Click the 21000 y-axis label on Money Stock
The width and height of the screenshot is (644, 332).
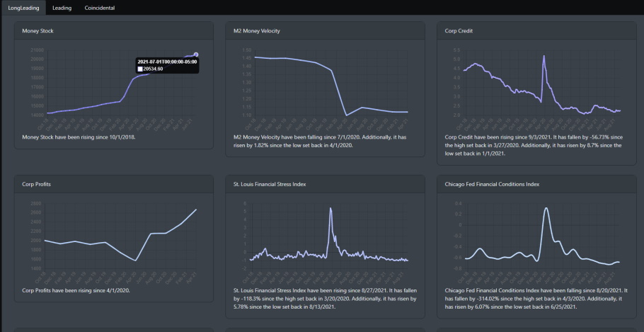37,50
